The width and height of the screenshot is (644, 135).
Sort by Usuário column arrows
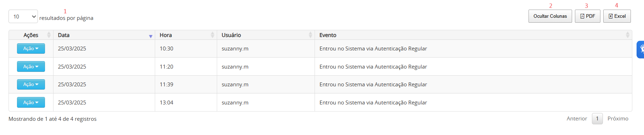pyautogui.click(x=310, y=35)
